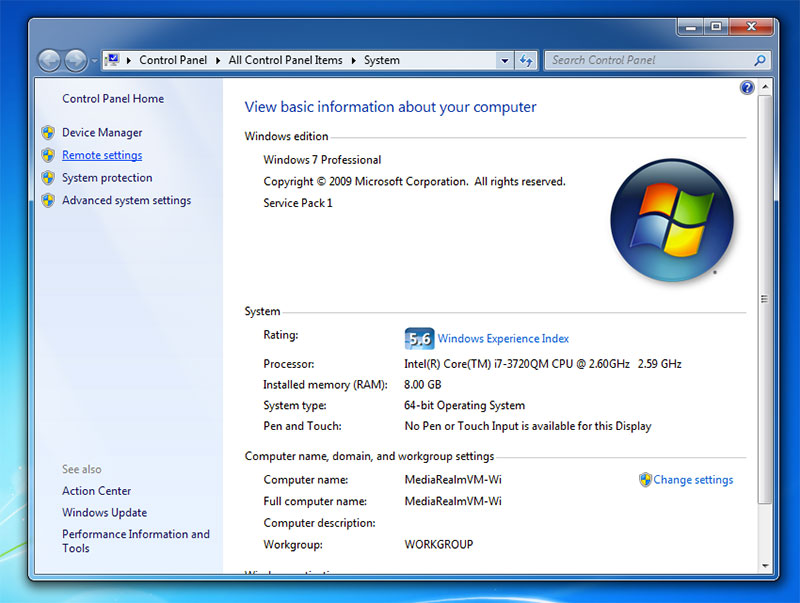Click the Windows 7 Professional text
The height and width of the screenshot is (603, 800).
(322, 160)
